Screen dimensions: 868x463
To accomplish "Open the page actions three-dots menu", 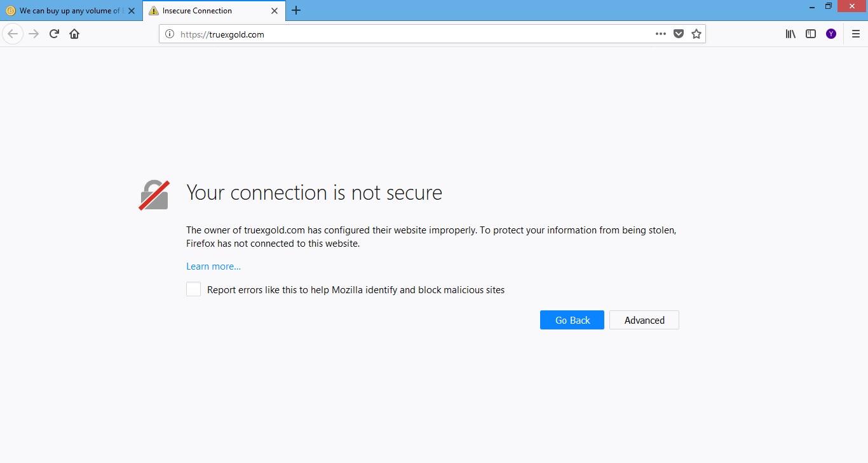I will tap(661, 34).
